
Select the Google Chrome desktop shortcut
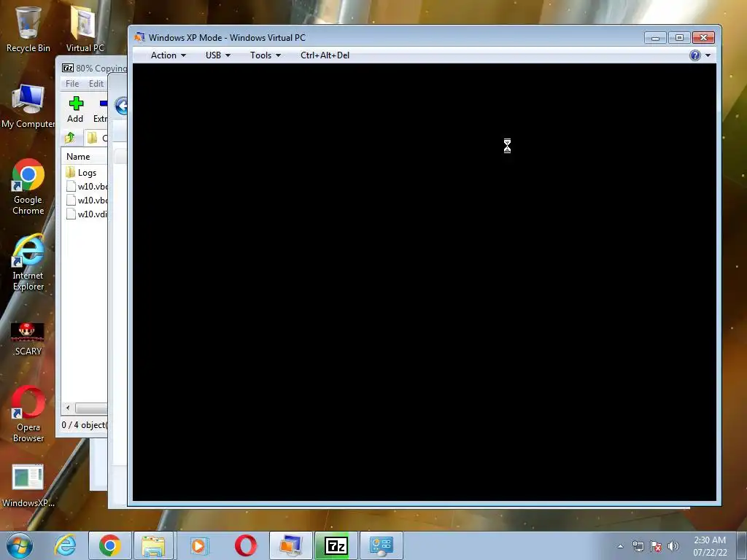coord(28,187)
